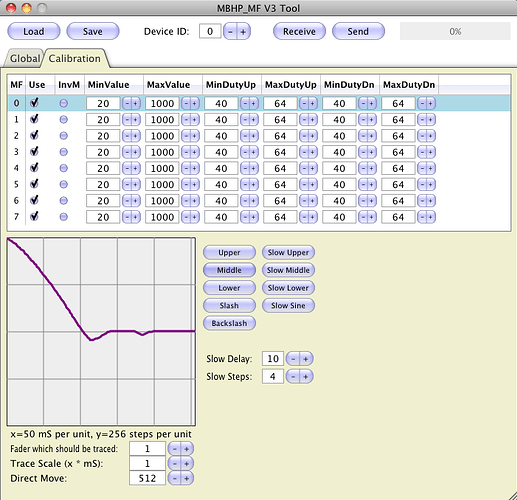Decrease the Slow Delay value
This screenshot has width=517, height=500.
293,359
